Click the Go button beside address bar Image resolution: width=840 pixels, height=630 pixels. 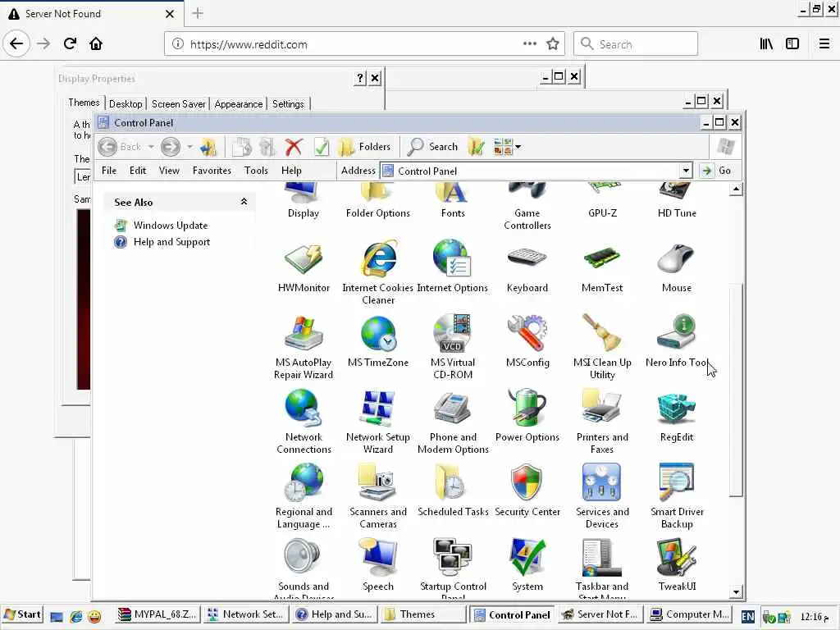pos(716,171)
